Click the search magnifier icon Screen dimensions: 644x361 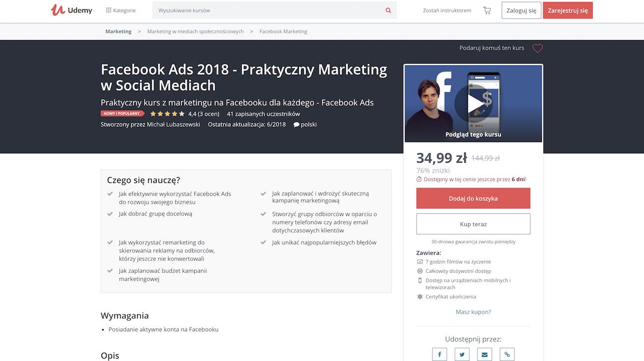[x=388, y=10]
